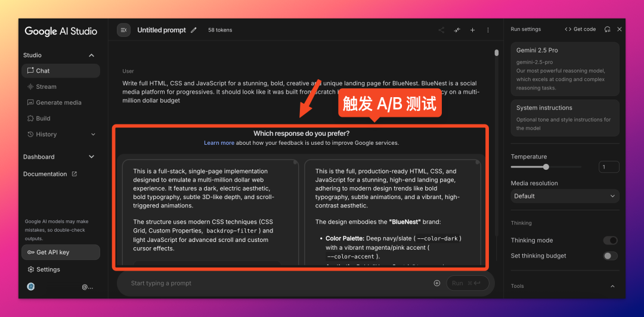
Task: Open Get code
Action: (580, 29)
